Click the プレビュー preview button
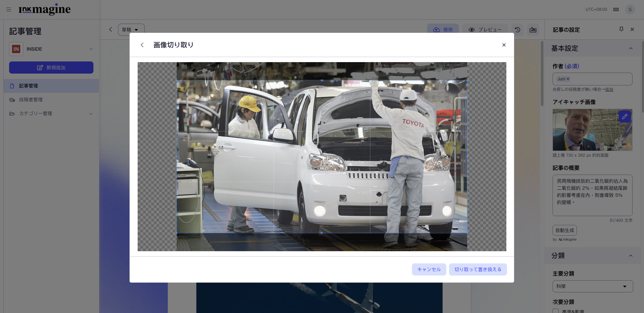This screenshot has height=313, width=644. tap(485, 30)
